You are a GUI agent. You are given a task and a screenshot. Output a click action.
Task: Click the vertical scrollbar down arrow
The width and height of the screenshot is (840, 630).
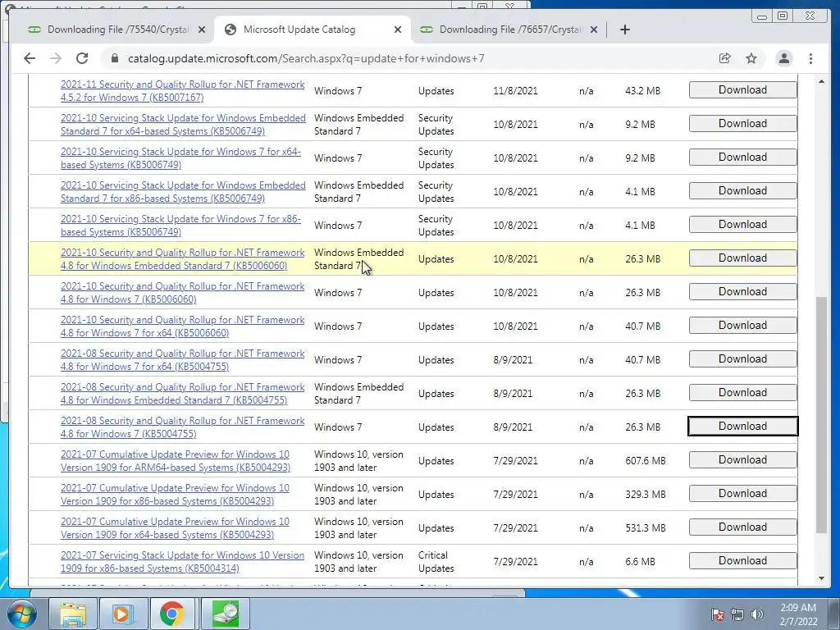point(821,578)
